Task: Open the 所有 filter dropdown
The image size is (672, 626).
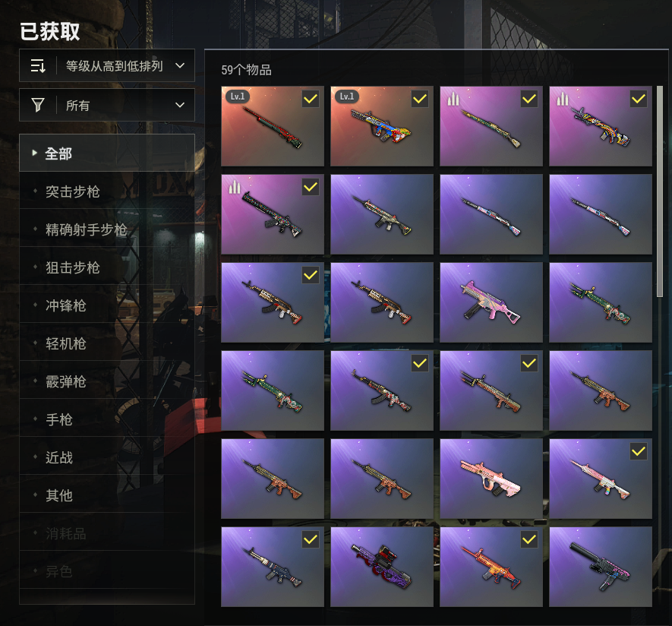Action: (107, 105)
